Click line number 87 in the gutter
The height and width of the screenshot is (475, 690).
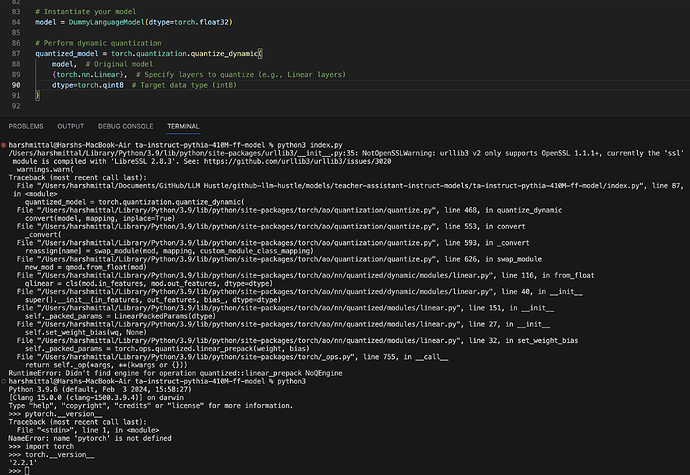tap(17, 52)
